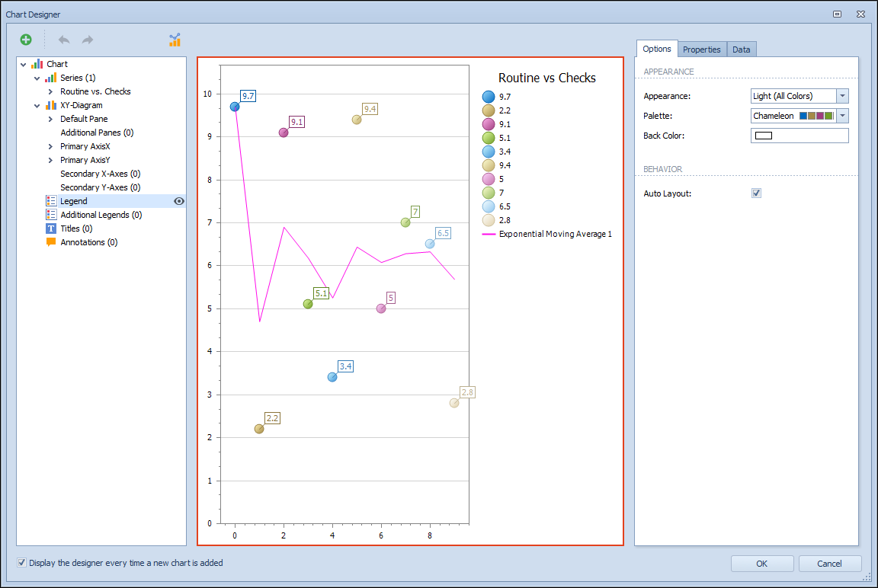
Task: Collapse the Chart root node
Action: pos(24,64)
